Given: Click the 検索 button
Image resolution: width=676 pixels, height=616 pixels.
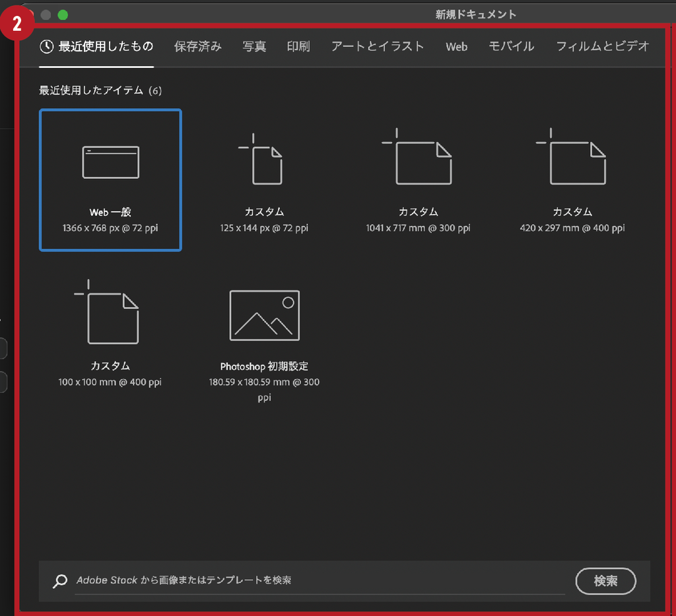Looking at the screenshot, I should click(606, 580).
